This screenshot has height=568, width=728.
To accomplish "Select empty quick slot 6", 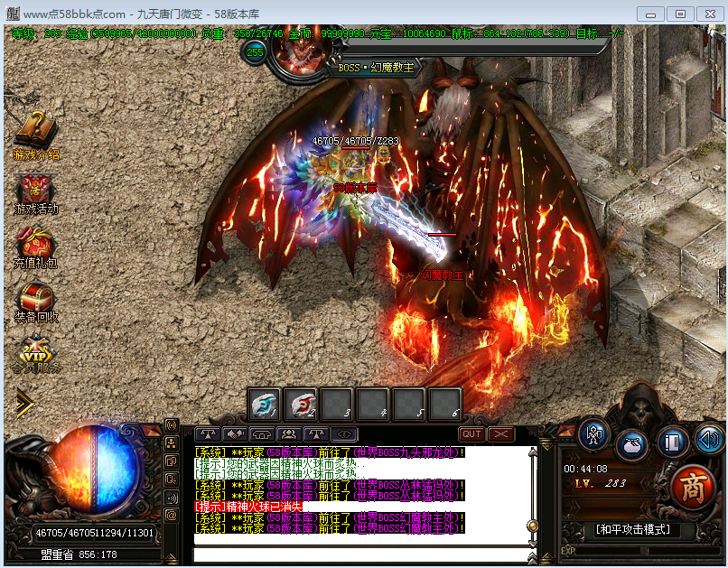I will pyautogui.click(x=444, y=404).
